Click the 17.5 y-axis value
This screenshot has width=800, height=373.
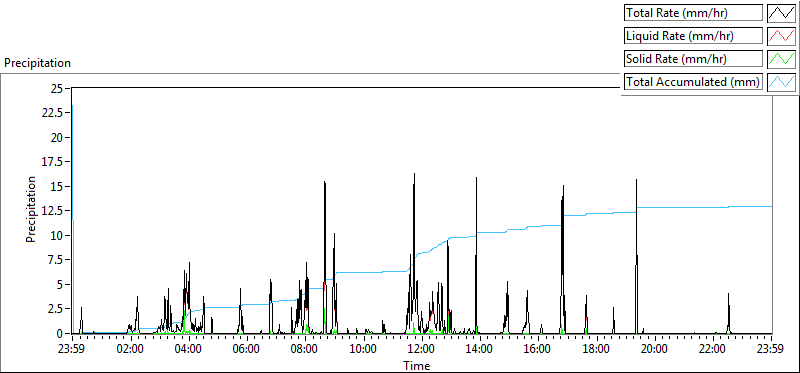tap(52, 162)
